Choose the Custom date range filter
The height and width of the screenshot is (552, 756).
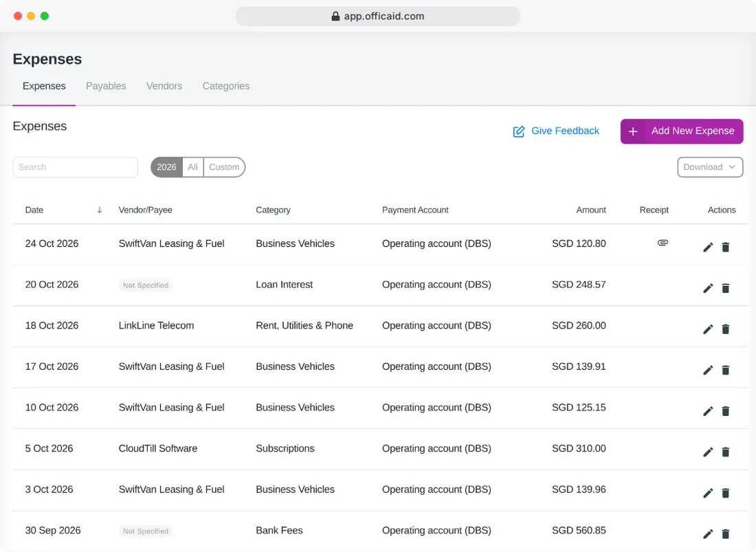[x=224, y=167]
